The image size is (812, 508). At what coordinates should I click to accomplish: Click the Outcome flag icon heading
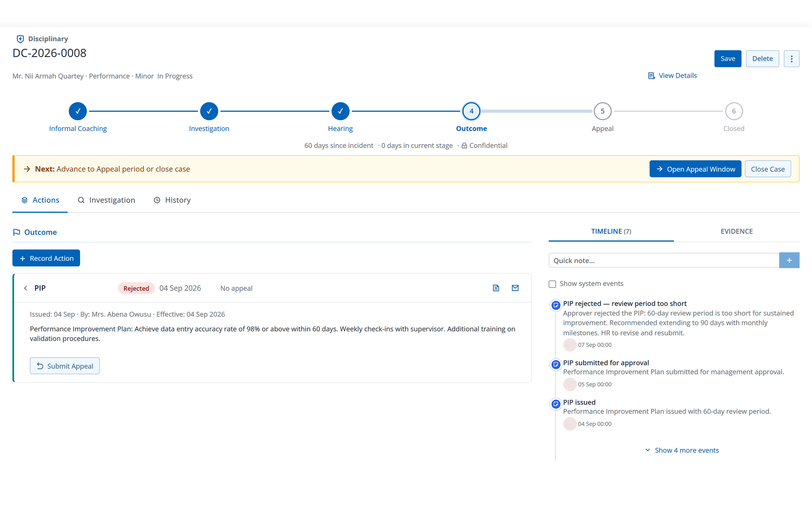coord(16,232)
